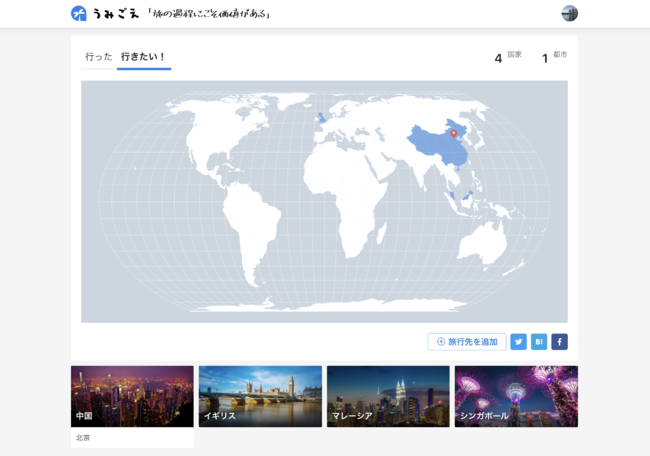
Task: Click highlighted United Kingdom on the map
Action: point(322,118)
